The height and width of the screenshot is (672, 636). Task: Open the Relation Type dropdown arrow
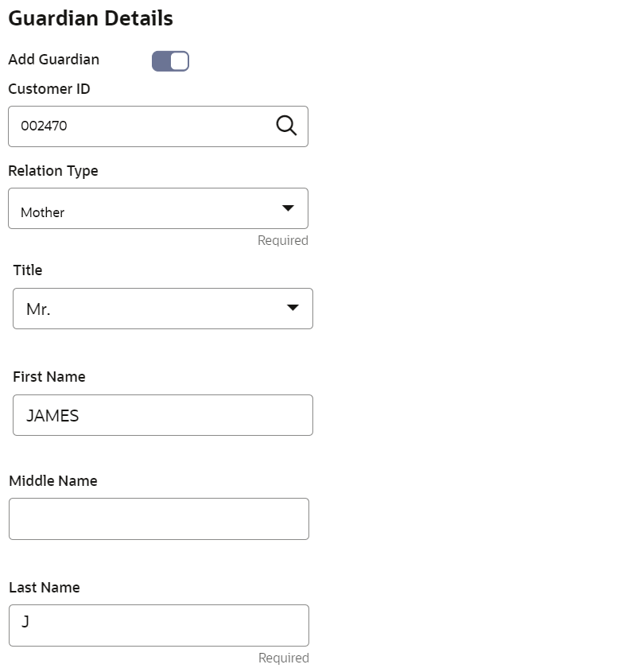point(288,208)
